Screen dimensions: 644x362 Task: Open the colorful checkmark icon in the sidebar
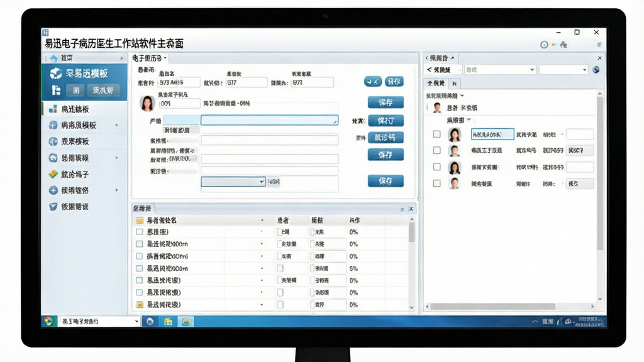click(53, 174)
